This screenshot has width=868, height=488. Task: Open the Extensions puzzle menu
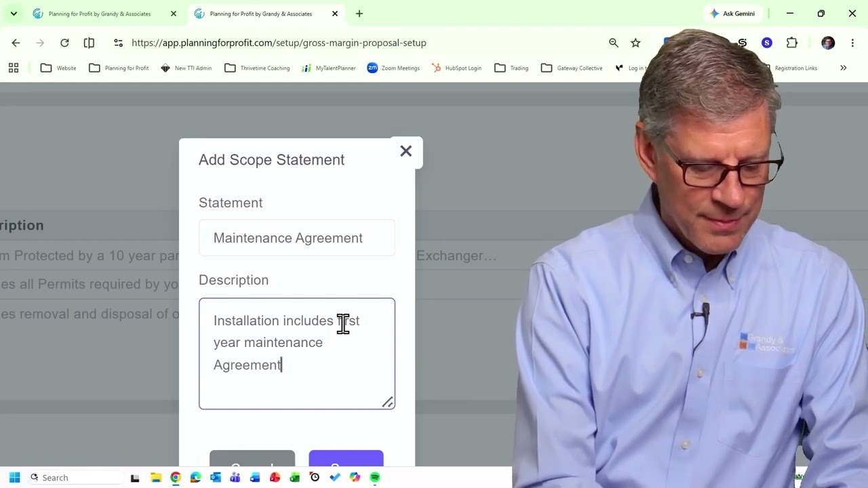pyautogui.click(x=792, y=43)
